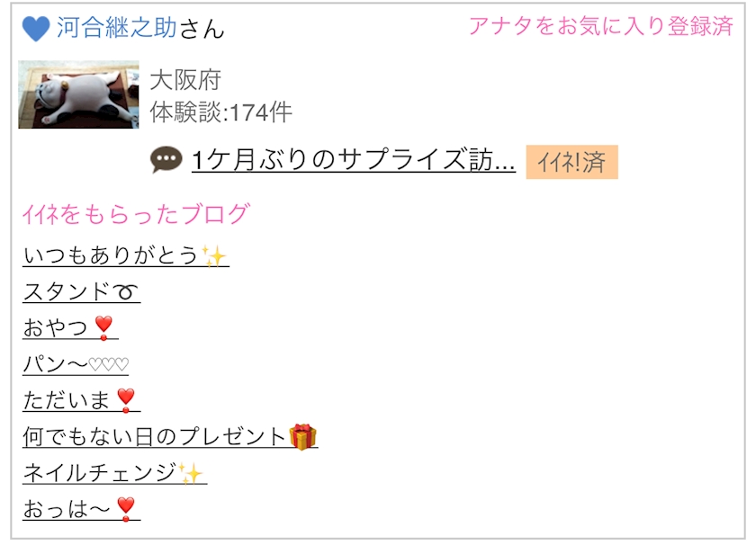Open blog post ネイルチェンジ
The image size is (756, 545).
(x=115, y=473)
